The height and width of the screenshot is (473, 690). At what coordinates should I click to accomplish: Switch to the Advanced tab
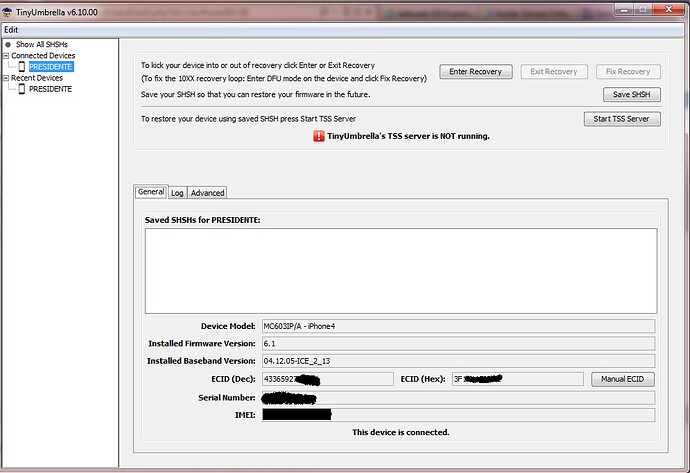207,192
